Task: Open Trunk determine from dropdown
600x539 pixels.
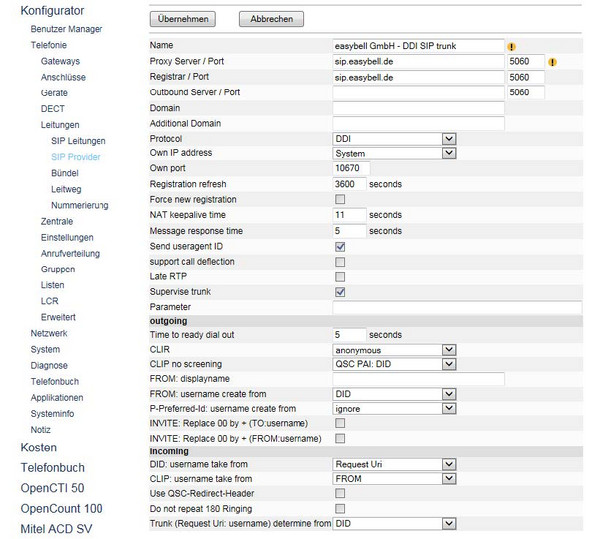Action: (x=394, y=524)
